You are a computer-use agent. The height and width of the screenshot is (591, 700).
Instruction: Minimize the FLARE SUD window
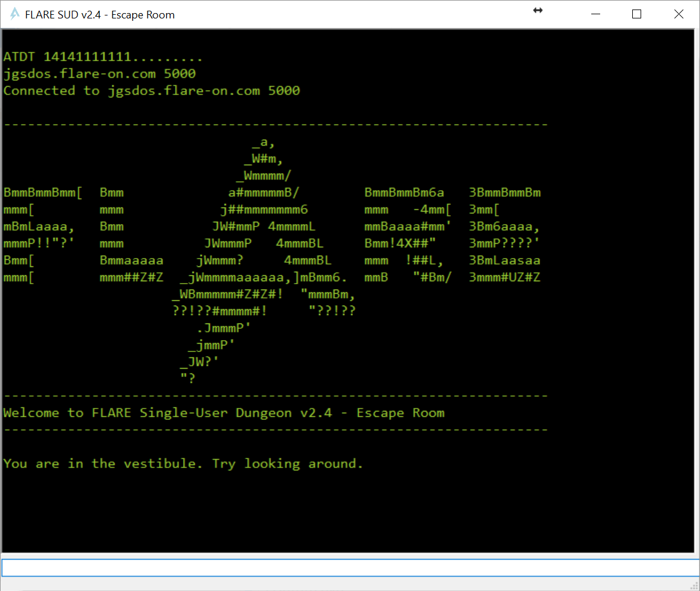tap(595, 13)
